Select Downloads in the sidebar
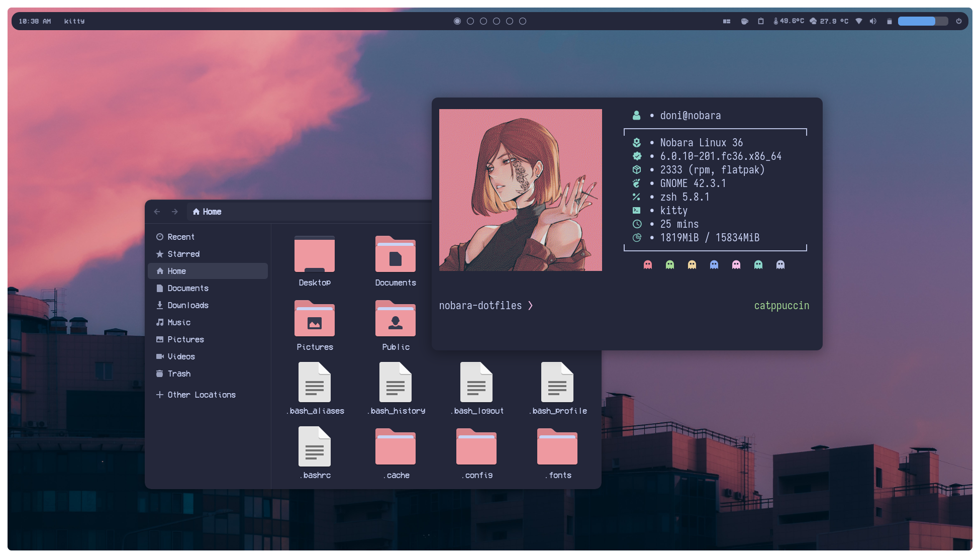Viewport: 980px width, 558px height. tap(187, 305)
